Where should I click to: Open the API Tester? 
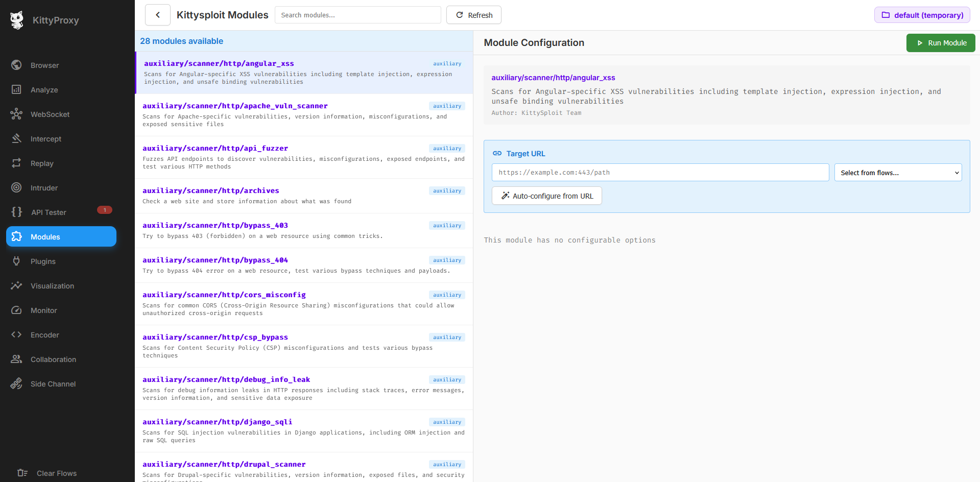tap(48, 212)
